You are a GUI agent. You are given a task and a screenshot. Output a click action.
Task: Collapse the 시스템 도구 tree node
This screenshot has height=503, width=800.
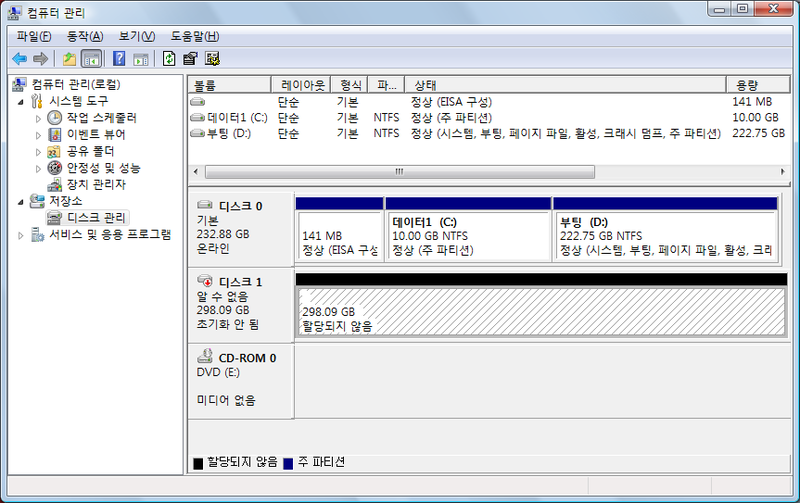coord(22,101)
